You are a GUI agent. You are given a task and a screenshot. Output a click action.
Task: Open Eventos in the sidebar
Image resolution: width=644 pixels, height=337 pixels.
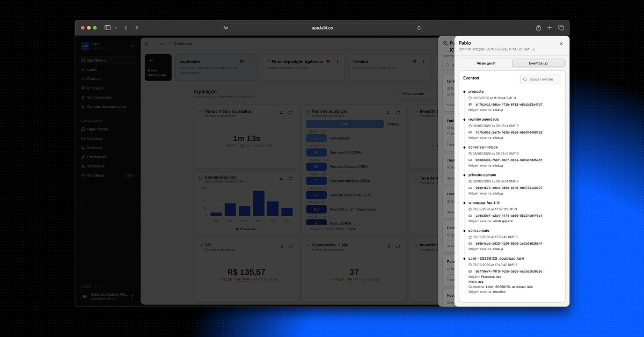point(107,79)
